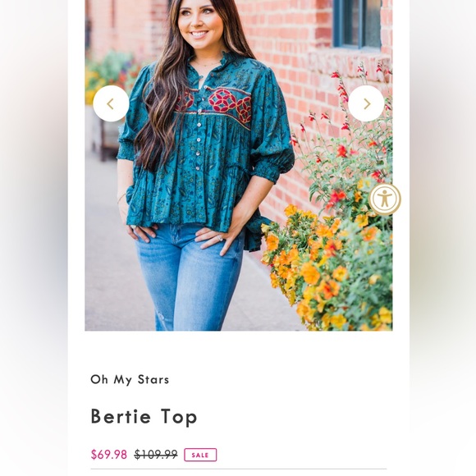Tap the blurred planter behind the model
Viewport: 476px width, 476px height.
[105, 134]
